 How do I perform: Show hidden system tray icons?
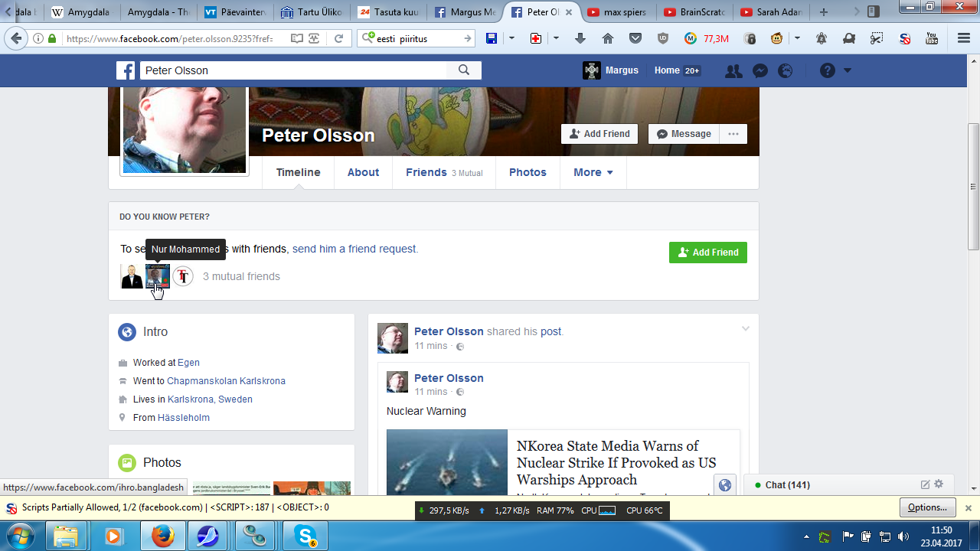(x=806, y=536)
